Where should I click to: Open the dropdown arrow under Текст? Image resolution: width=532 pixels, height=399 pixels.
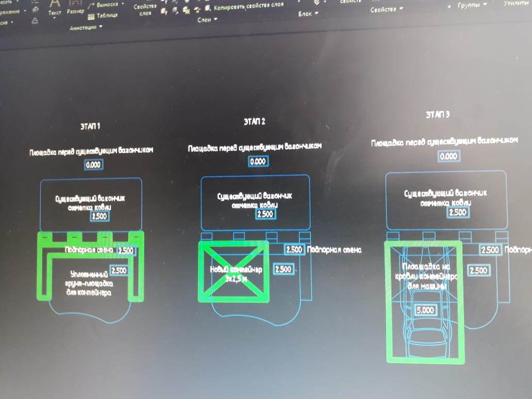tap(54, 18)
